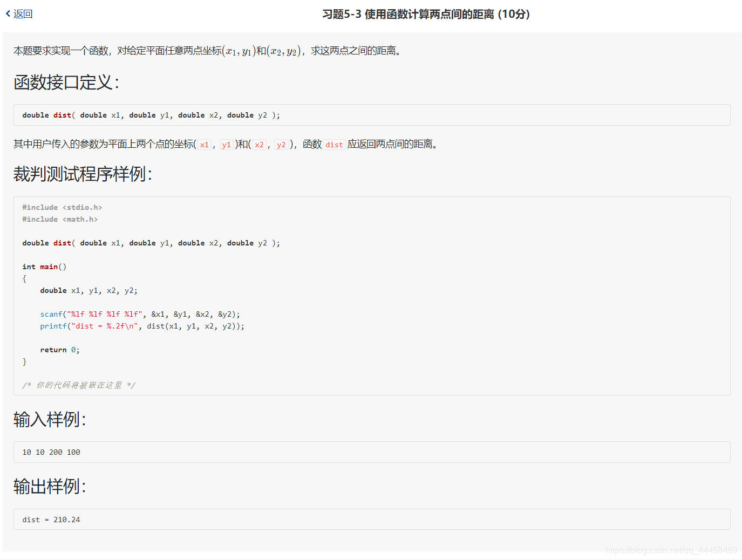Click the inline code tag y2
This screenshot has width=742, height=560.
coord(281,145)
